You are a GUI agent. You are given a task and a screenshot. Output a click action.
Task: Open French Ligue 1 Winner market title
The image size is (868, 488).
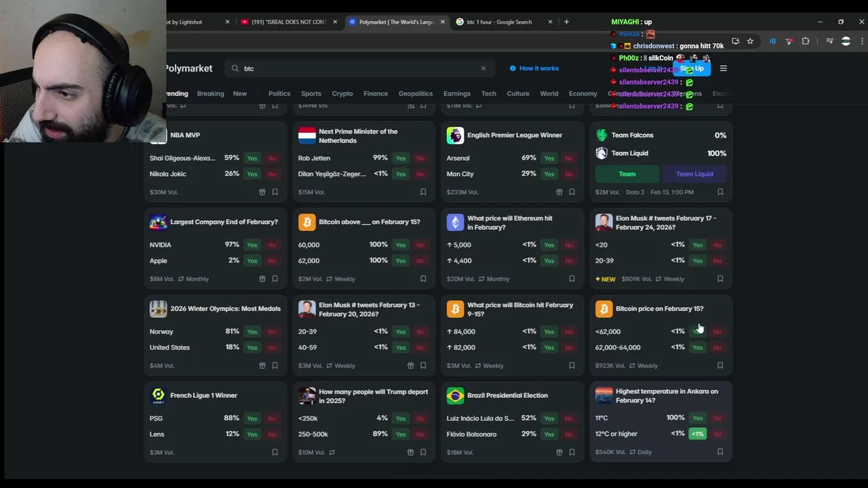coord(203,395)
